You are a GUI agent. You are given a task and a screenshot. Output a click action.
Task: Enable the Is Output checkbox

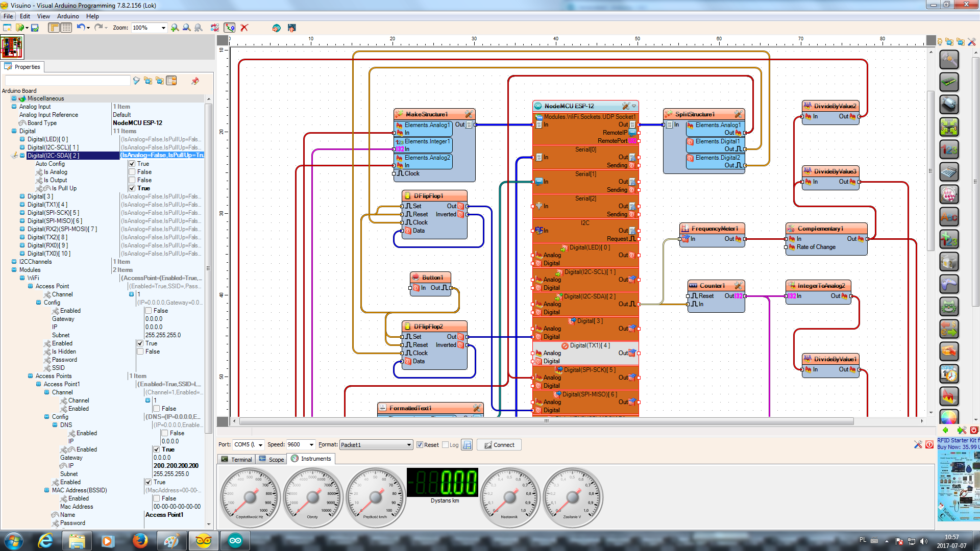coord(132,180)
